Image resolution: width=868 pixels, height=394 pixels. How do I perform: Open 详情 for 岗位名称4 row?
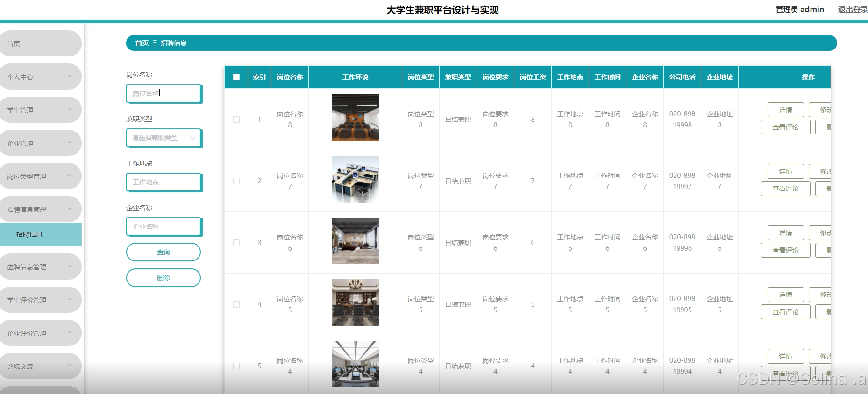coord(785,356)
